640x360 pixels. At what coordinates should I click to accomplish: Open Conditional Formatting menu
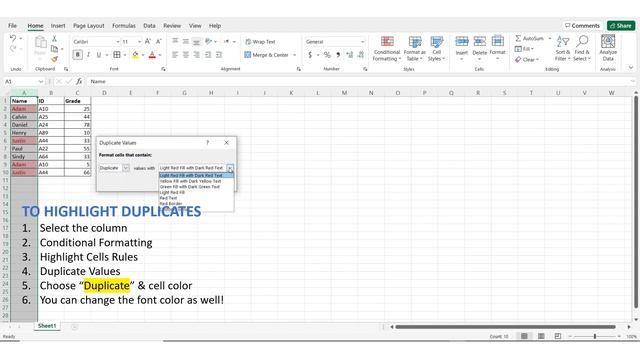coord(387,49)
